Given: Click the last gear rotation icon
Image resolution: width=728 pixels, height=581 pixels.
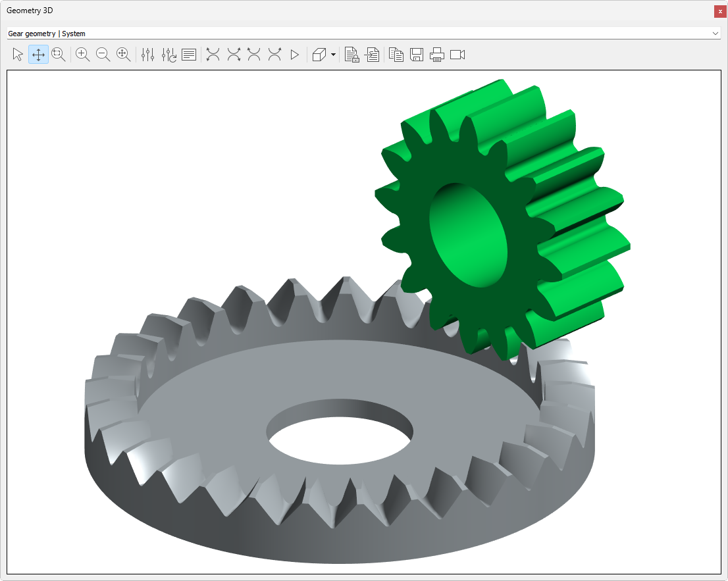Looking at the screenshot, I should tap(274, 55).
